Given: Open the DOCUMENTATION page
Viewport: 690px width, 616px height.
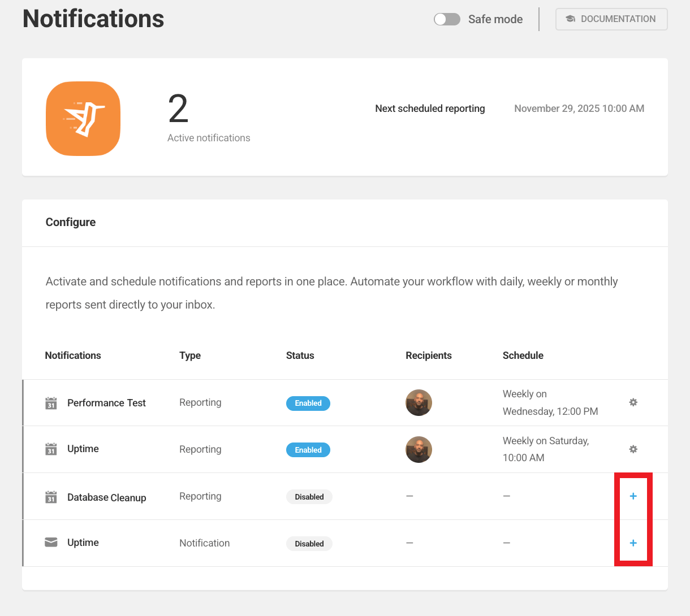Looking at the screenshot, I should tap(611, 19).
